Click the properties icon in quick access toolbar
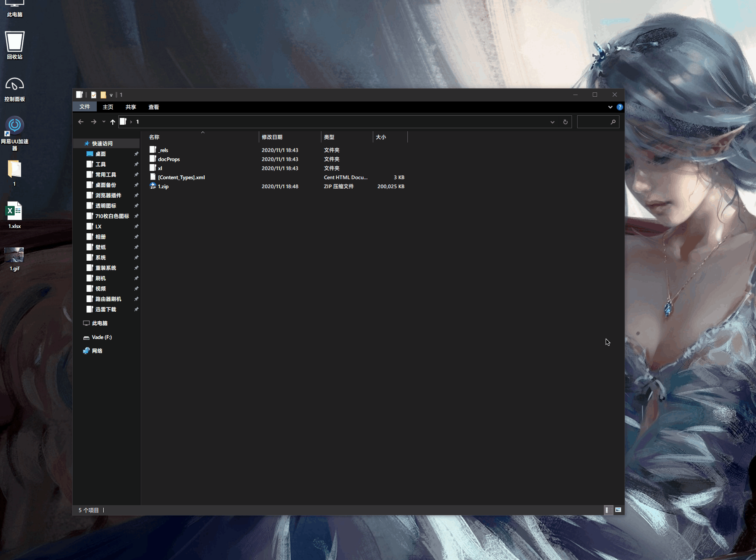 [x=94, y=95]
